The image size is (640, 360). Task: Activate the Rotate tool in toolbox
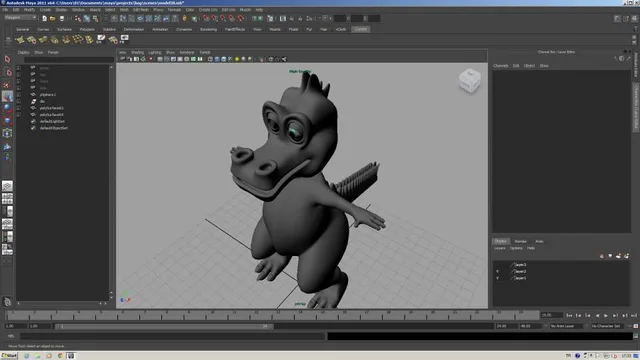7,108
